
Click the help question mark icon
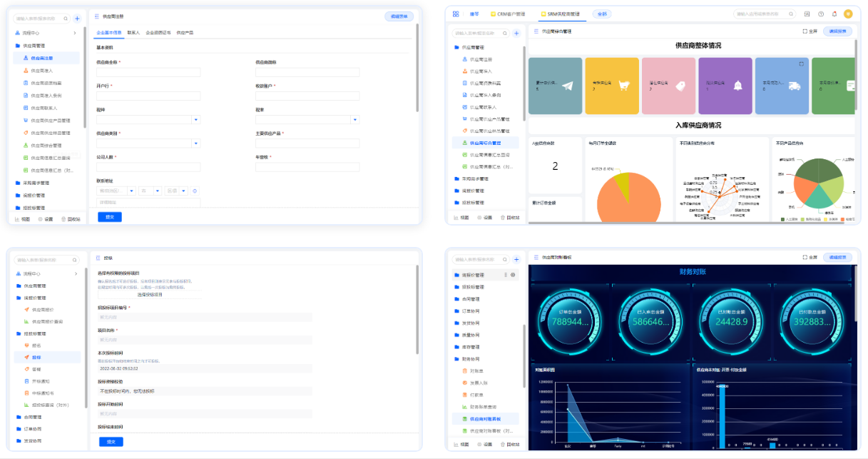(x=820, y=14)
